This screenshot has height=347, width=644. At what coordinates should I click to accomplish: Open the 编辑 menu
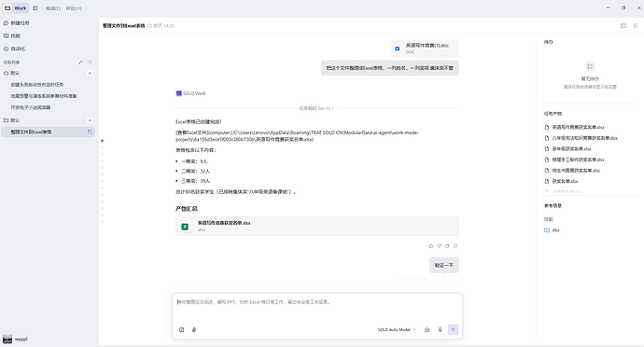[52, 8]
